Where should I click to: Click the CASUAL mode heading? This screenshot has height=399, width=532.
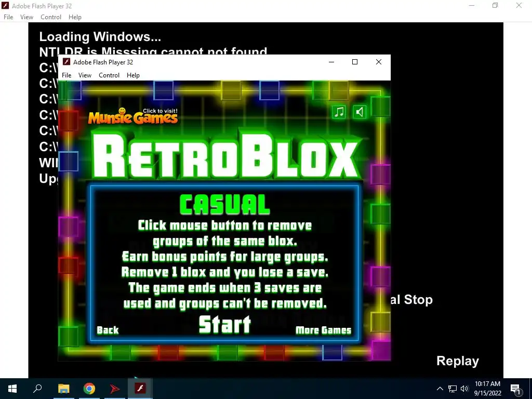tap(224, 205)
